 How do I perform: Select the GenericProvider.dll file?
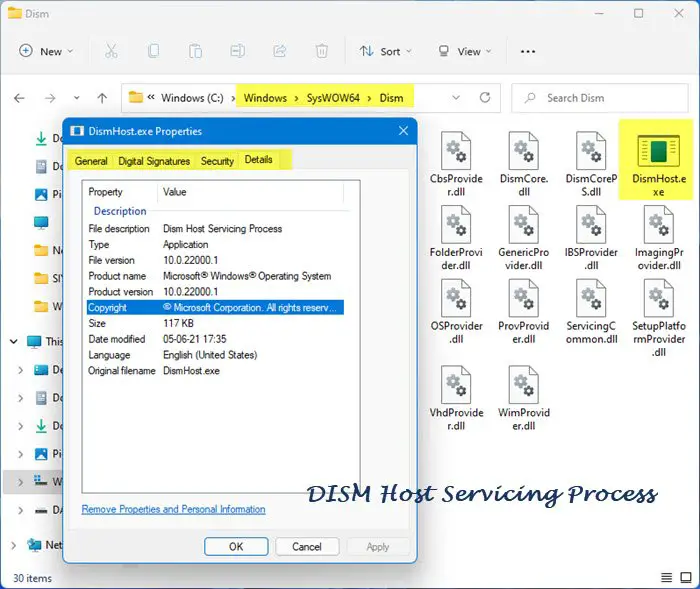[x=524, y=238]
